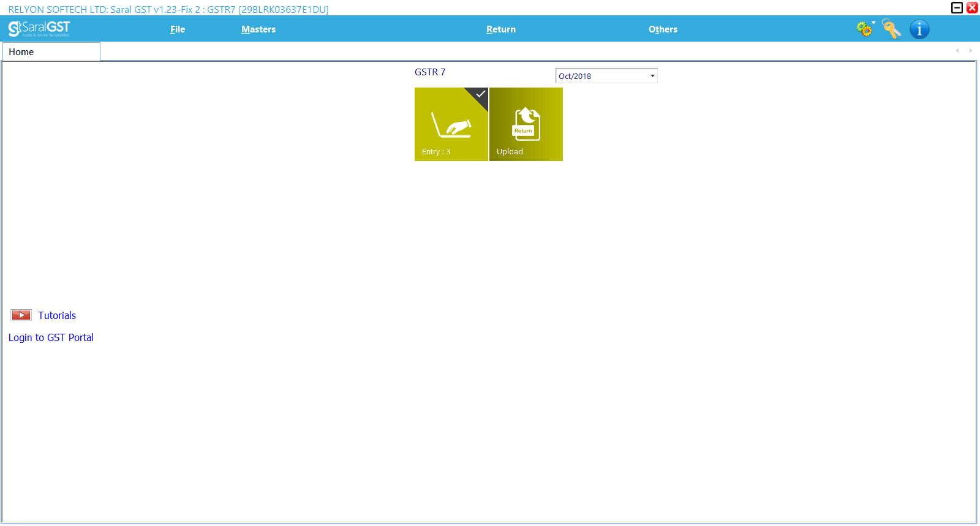Open the File menu

coord(178,29)
